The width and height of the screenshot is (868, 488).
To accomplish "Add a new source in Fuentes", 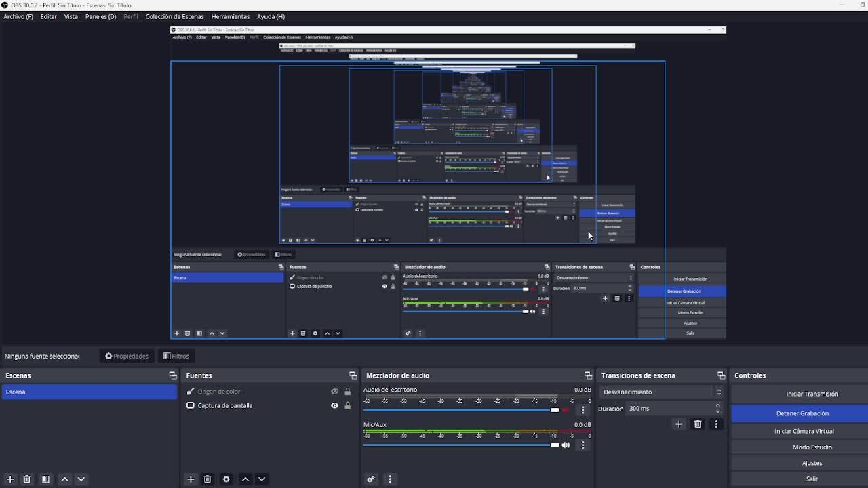I will (191, 479).
